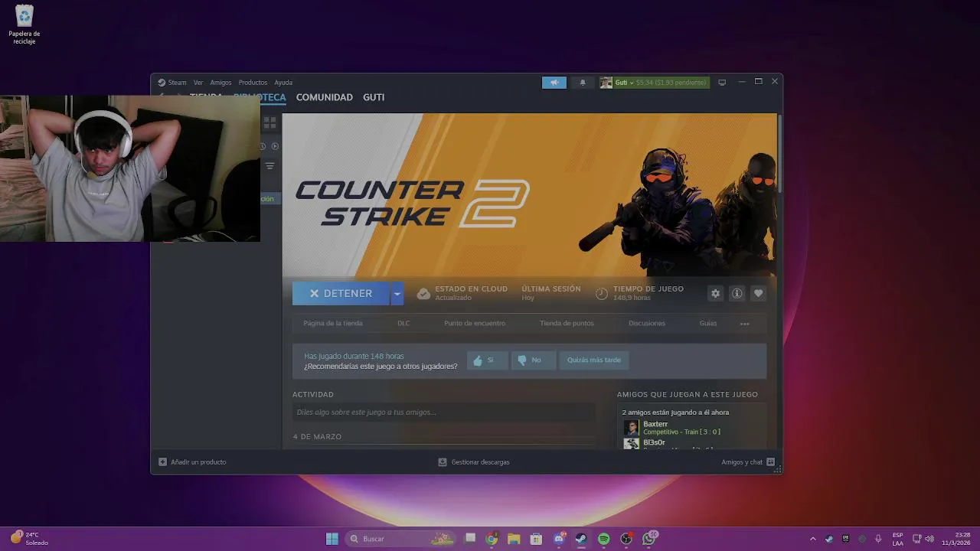The height and width of the screenshot is (551, 980).
Task: Open Task View in the taskbar
Action: pyautogui.click(x=470, y=539)
